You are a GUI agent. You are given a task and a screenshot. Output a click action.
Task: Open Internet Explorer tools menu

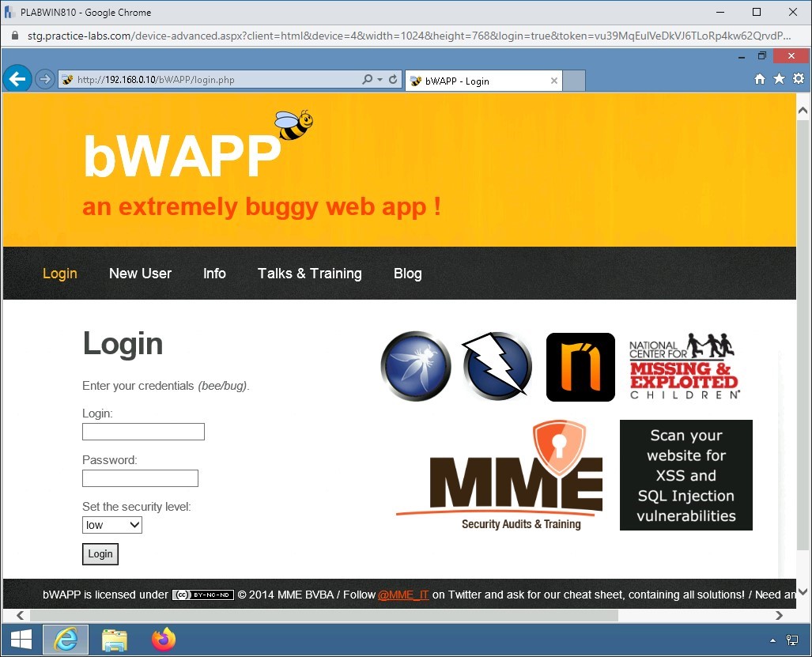[798, 79]
